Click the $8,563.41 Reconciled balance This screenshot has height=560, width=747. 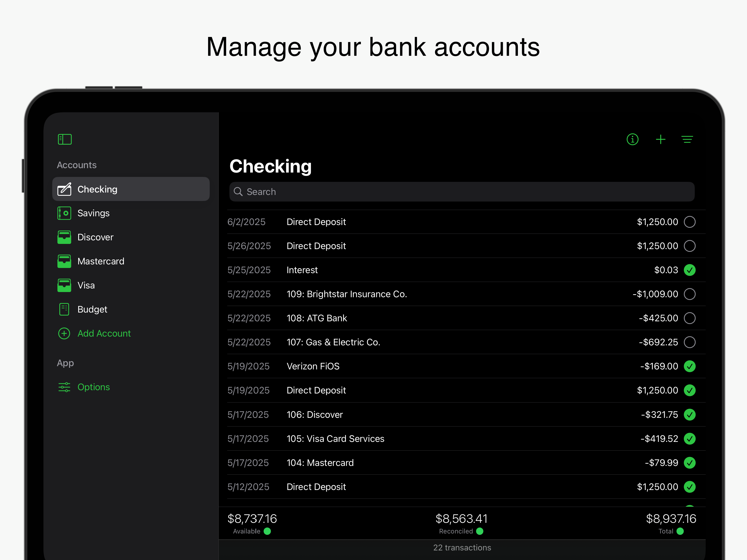[x=461, y=519]
